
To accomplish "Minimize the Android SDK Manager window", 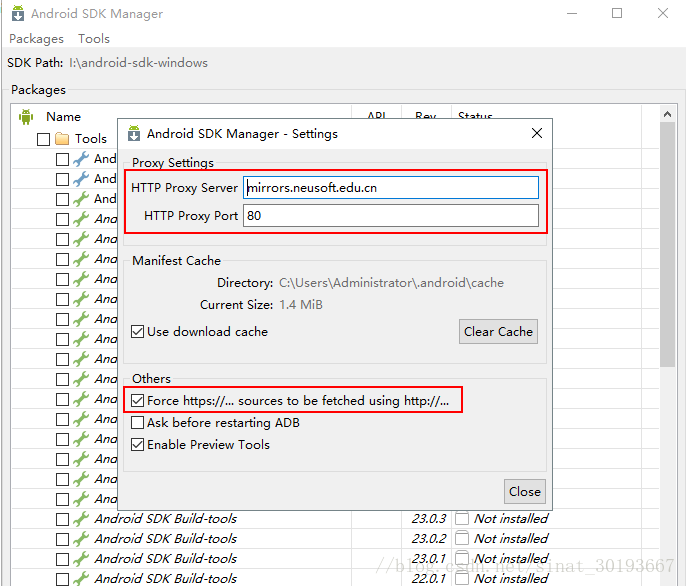I will (x=572, y=14).
